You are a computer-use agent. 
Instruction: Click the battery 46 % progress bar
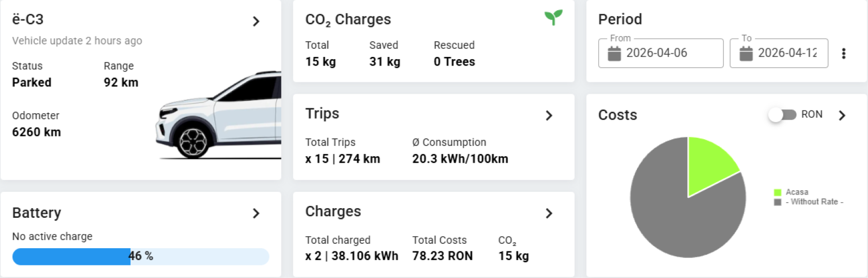pyautogui.click(x=141, y=256)
